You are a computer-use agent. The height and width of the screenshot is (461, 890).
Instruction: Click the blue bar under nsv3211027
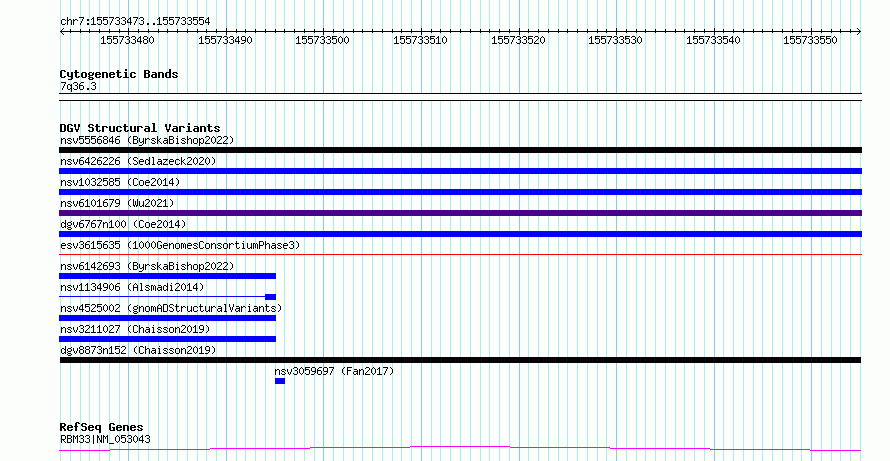[x=167, y=339]
